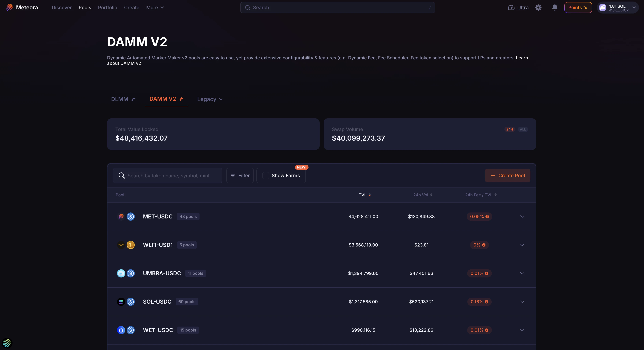The height and width of the screenshot is (350, 644).
Task: Click the Ultra speedometer icon
Action: [511, 8]
